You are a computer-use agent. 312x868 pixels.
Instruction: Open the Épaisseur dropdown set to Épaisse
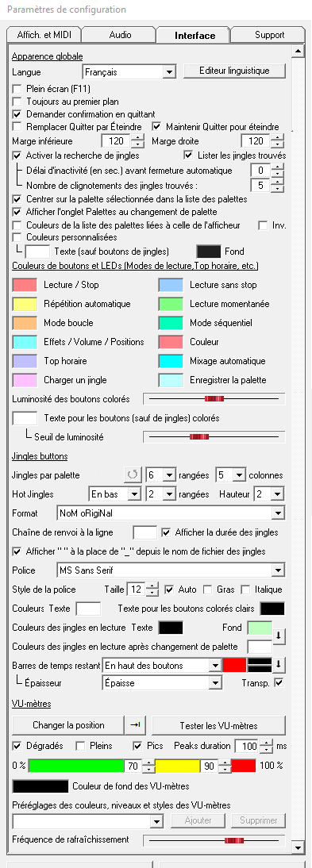click(163, 683)
